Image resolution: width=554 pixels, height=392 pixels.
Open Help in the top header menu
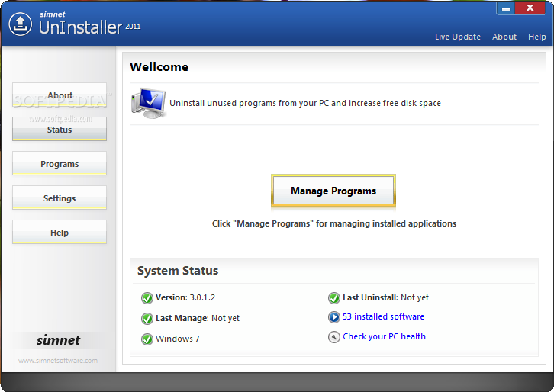pyautogui.click(x=536, y=37)
